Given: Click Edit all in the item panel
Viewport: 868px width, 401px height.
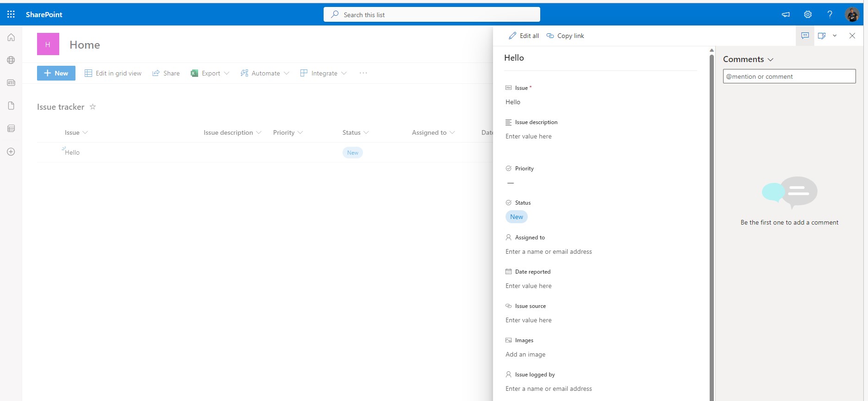Looking at the screenshot, I should point(524,36).
